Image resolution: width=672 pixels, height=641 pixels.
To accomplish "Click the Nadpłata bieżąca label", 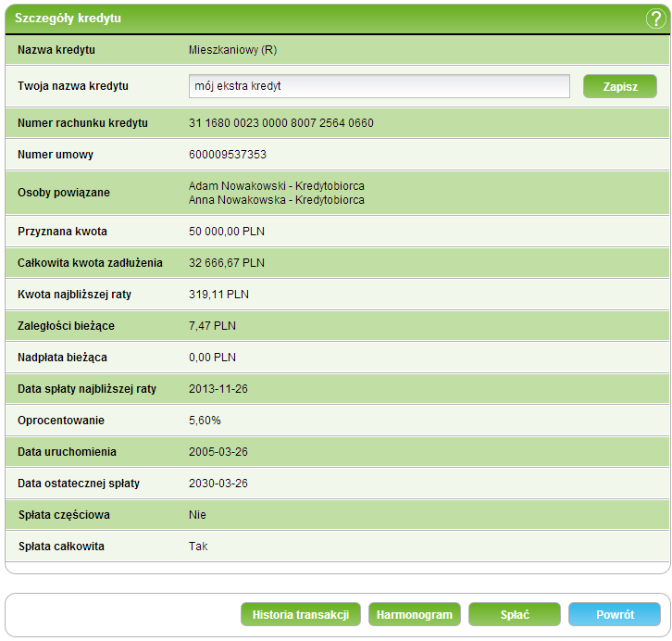I will (x=62, y=358).
